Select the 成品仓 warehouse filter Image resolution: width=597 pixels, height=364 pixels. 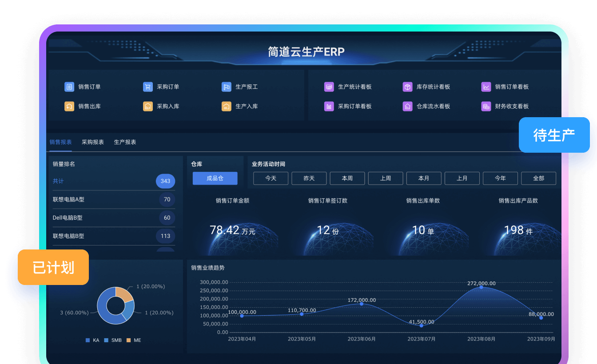(x=215, y=178)
